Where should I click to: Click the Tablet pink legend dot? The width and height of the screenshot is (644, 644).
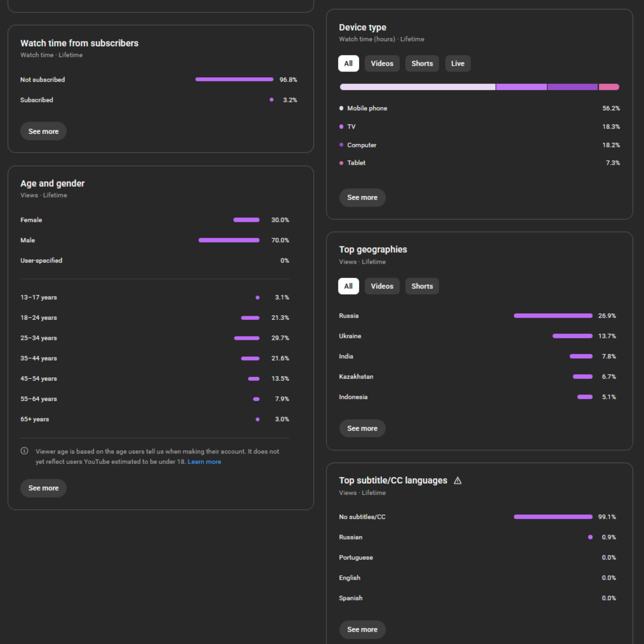(x=341, y=163)
